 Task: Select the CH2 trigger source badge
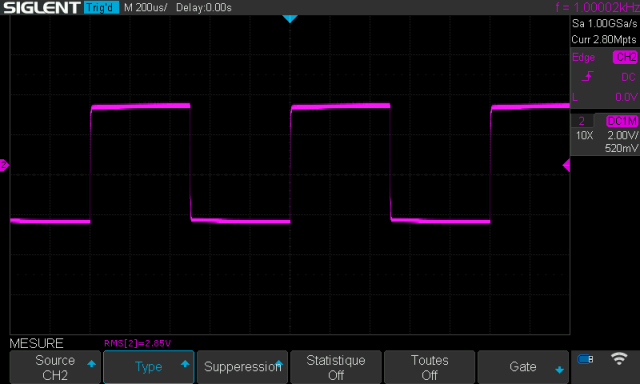point(625,57)
